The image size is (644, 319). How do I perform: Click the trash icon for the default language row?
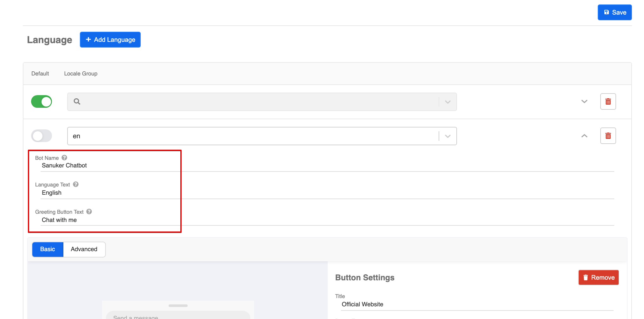(608, 101)
